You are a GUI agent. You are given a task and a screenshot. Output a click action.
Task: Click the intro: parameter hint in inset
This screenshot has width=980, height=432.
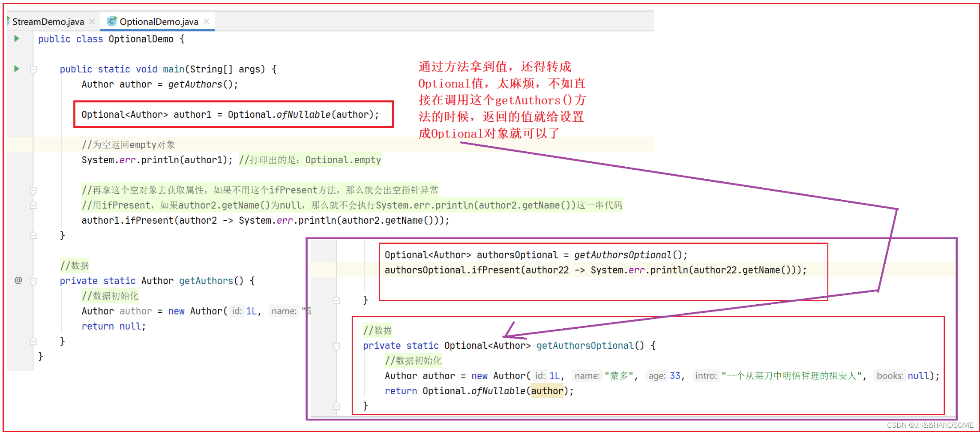706,376
